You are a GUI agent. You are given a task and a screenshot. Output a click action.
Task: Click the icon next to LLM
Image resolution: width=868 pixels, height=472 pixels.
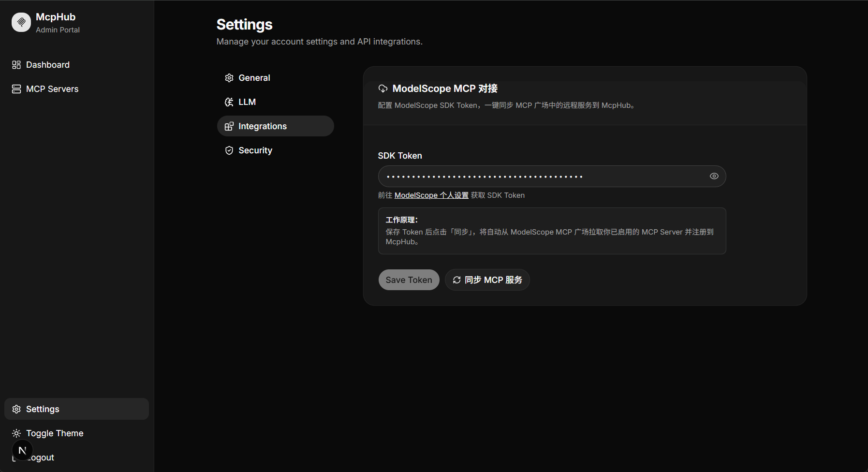(229, 102)
